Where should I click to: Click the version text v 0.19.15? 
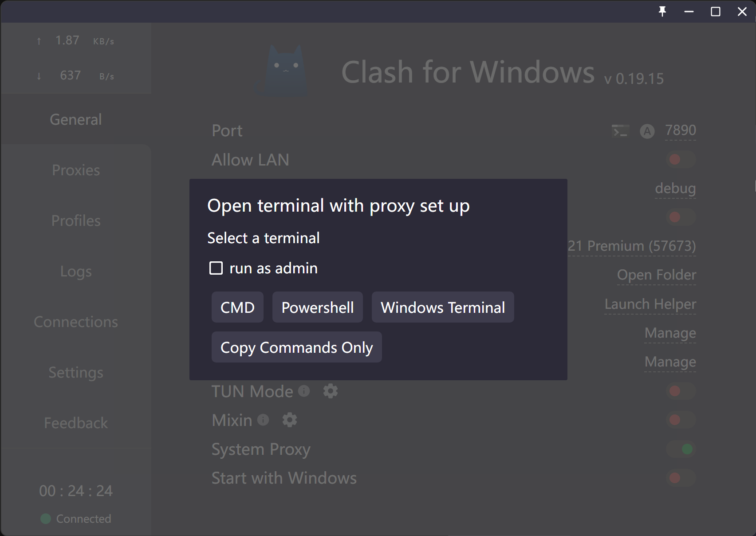click(634, 79)
